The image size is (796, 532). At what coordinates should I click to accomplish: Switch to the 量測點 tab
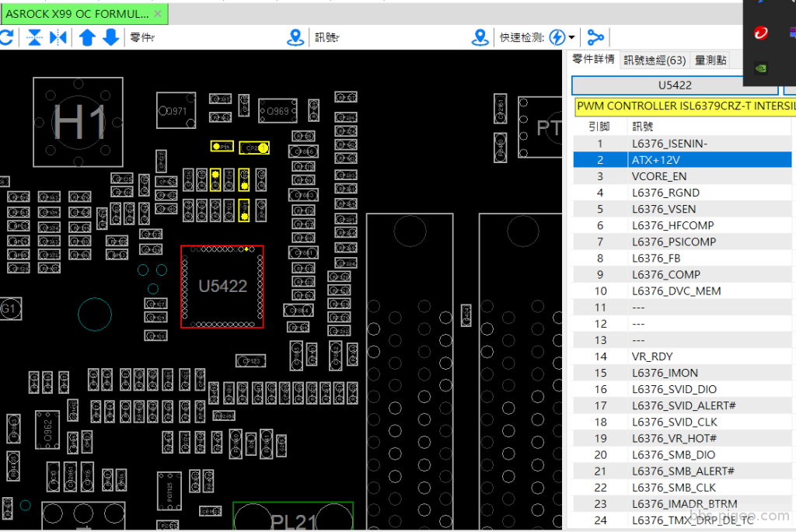coord(710,60)
